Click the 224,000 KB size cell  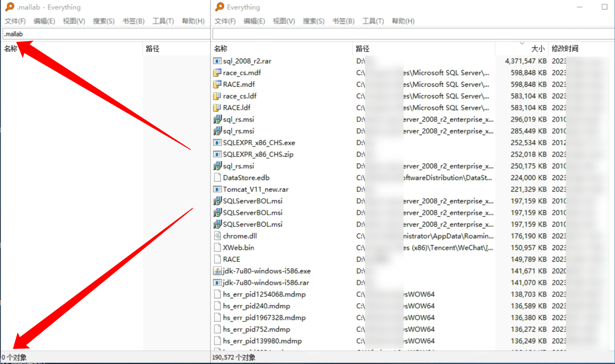coord(528,178)
